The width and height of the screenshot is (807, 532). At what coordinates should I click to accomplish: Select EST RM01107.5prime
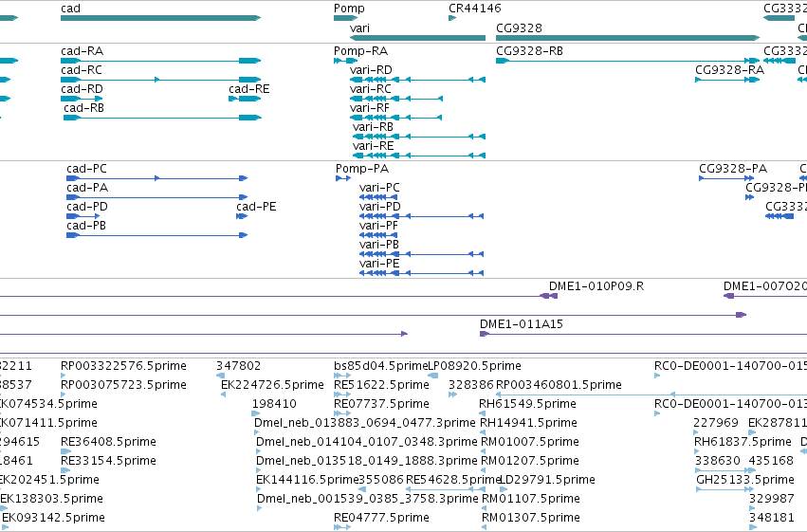point(485,509)
